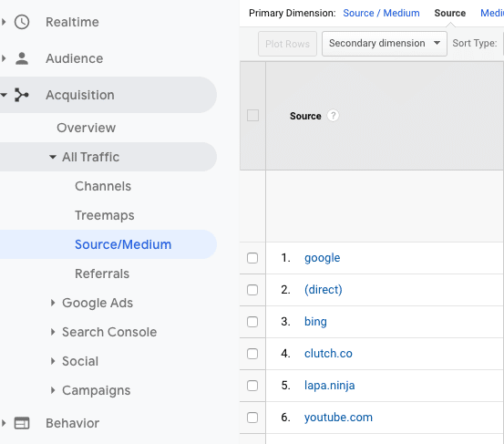The image size is (504, 444).
Task: Go to the Referrals report
Action: click(102, 274)
